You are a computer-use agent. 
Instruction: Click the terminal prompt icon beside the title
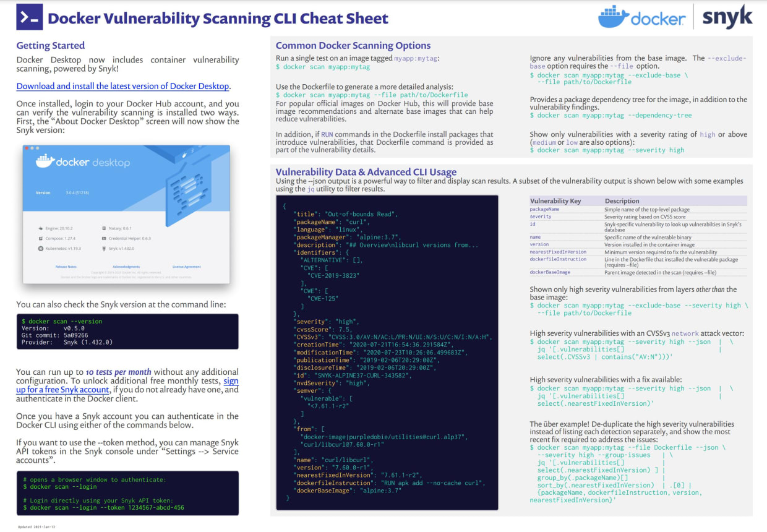[30, 18]
